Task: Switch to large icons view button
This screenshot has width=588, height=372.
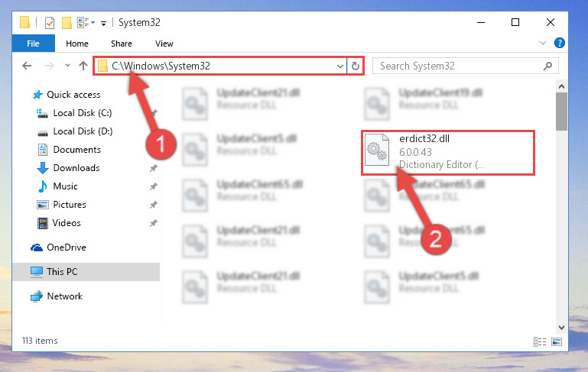Action: coord(557,341)
